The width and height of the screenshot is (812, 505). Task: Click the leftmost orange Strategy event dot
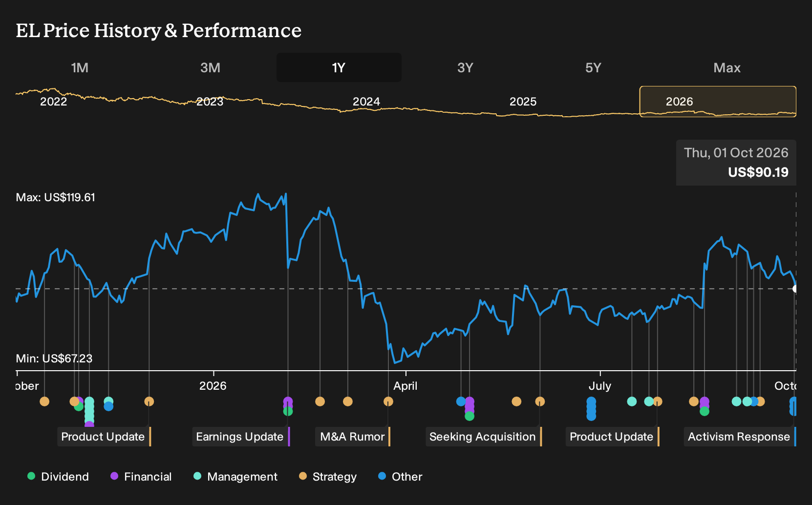pyautogui.click(x=44, y=401)
